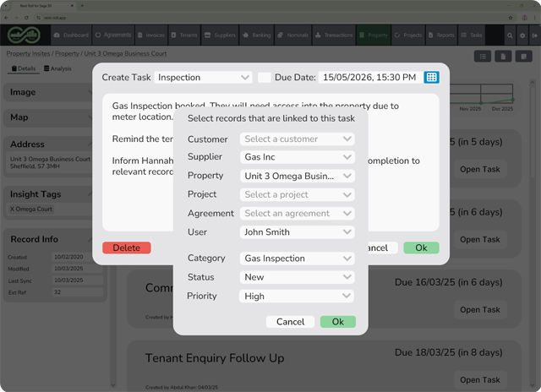The height and width of the screenshot is (392, 541).
Task: Open Invoices in the navigation bar
Action: (151, 35)
